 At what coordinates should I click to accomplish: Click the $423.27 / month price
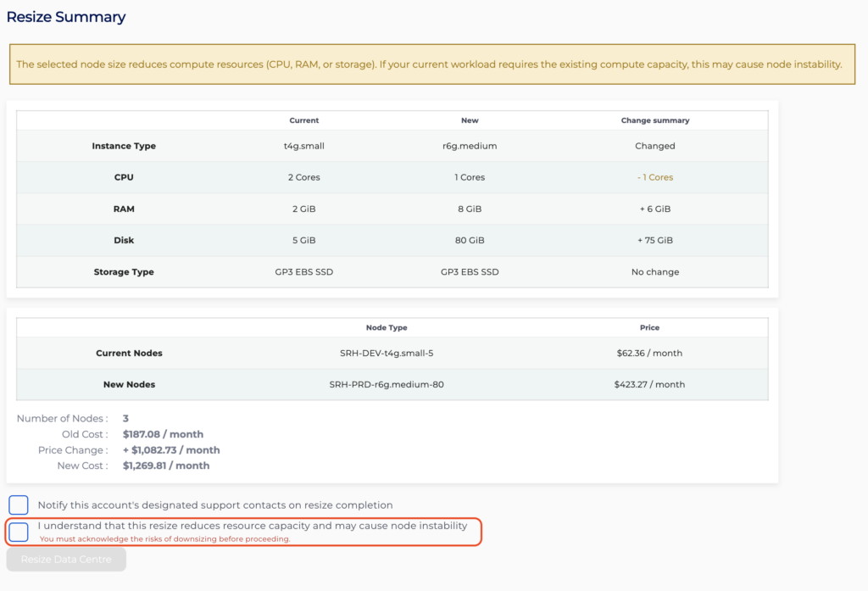click(649, 384)
